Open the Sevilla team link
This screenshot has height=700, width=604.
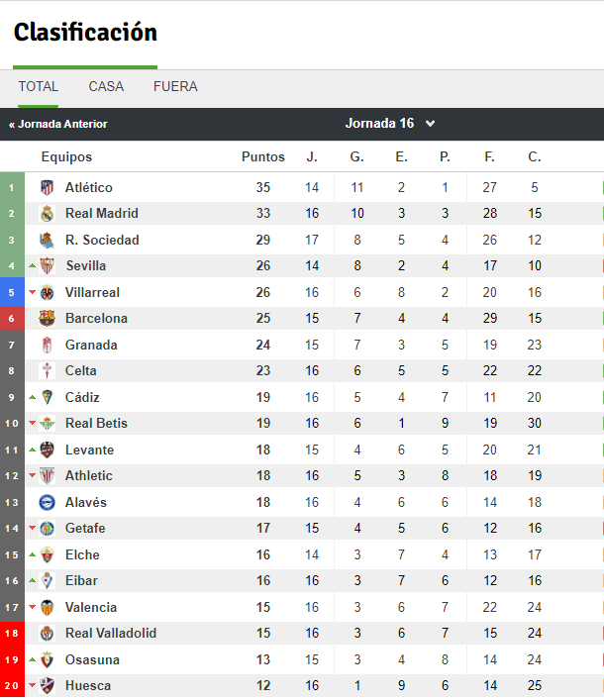click(86, 266)
